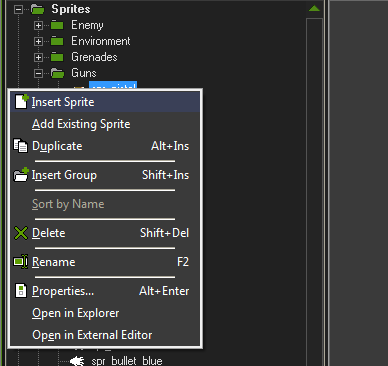
Task: Click the Insert Group folder icon
Action: pos(21,175)
